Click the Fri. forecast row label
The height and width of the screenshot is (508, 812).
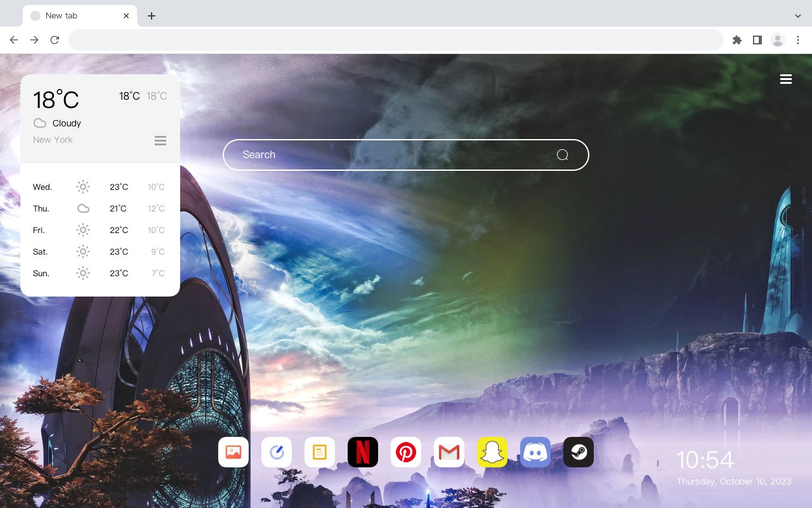point(39,230)
